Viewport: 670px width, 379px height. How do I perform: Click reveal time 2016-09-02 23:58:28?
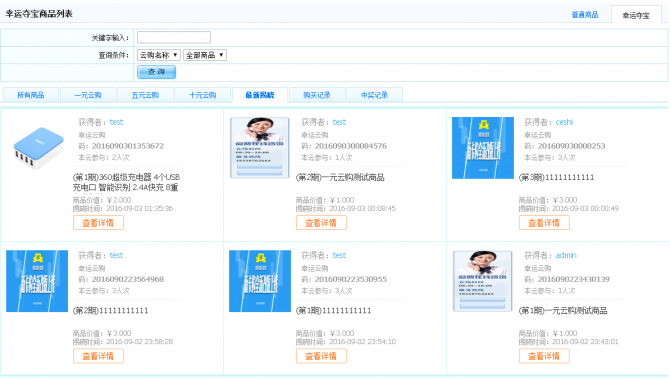139,342
